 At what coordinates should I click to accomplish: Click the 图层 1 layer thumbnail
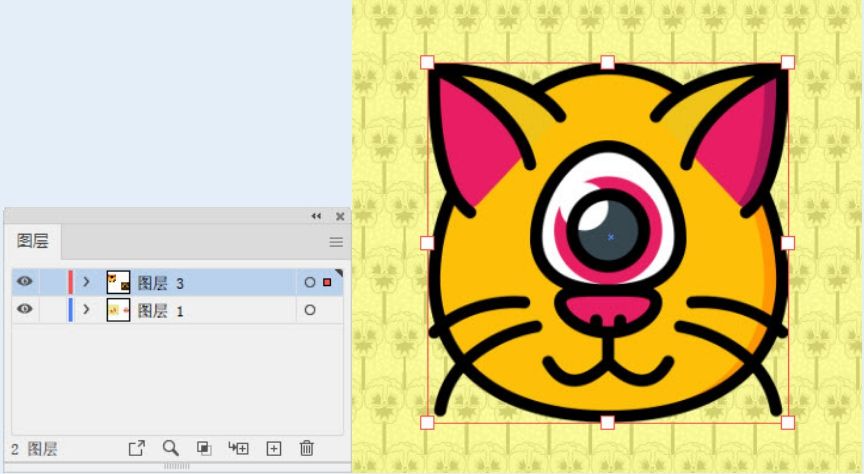point(118,310)
